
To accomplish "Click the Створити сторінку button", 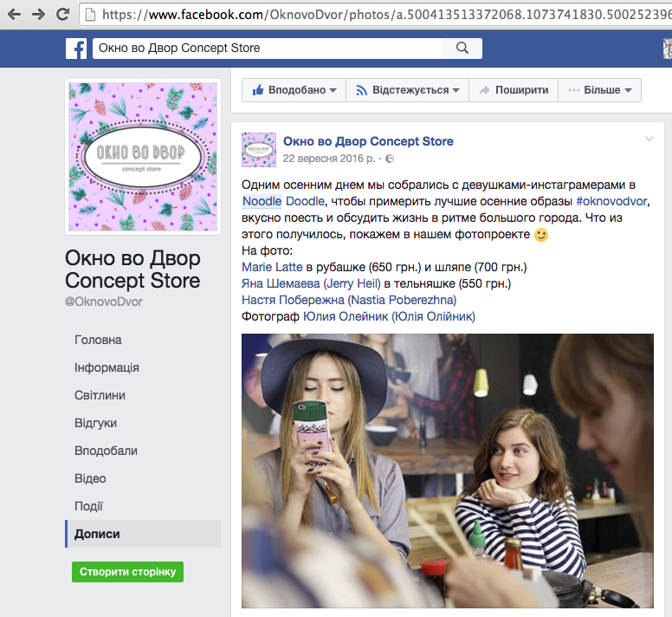I will [x=127, y=572].
